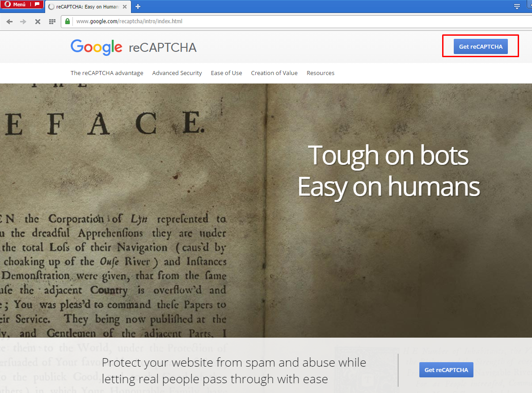This screenshot has width=532, height=393.
Task: Click the bottom Get reCAPTCHA button
Action: coord(446,370)
